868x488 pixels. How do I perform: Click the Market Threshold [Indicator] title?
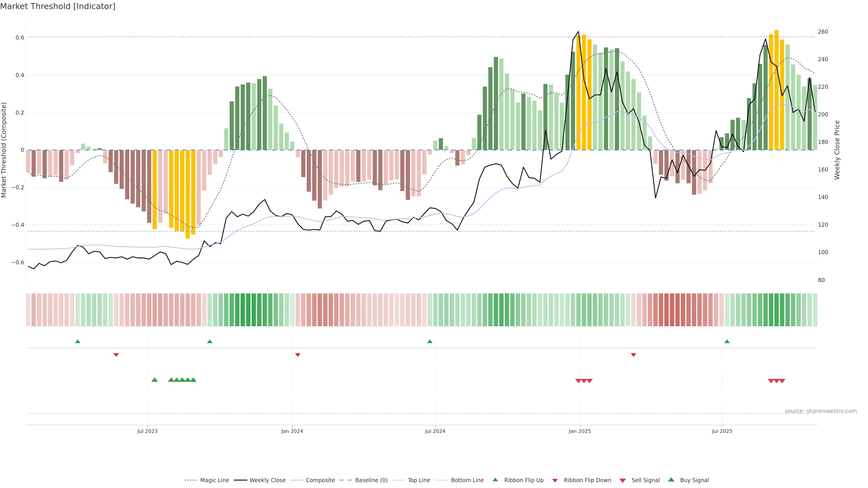point(58,6)
